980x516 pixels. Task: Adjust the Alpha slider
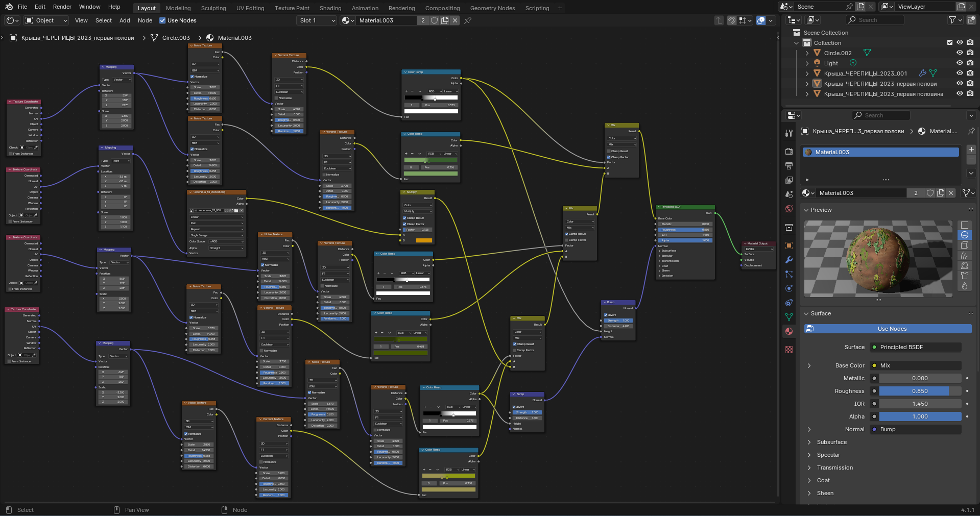(x=920, y=416)
